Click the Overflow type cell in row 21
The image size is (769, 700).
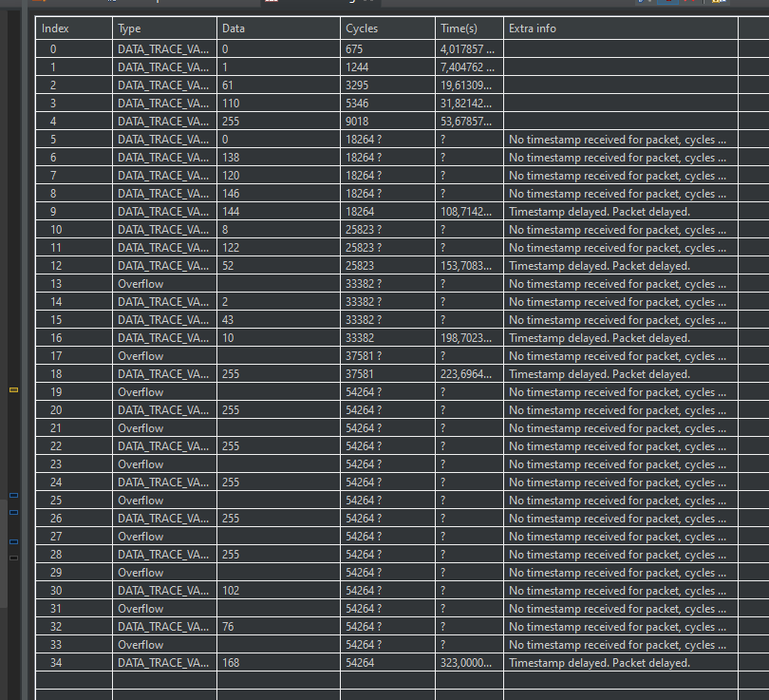pos(164,428)
